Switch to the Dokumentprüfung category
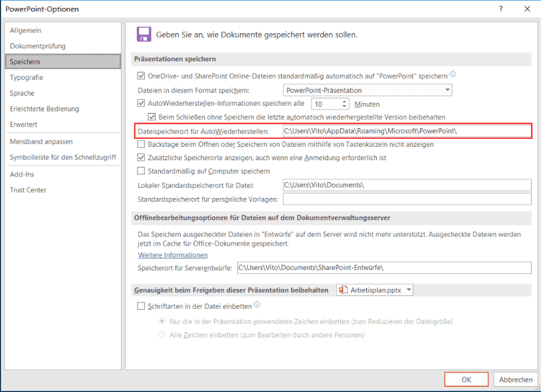Viewport: 541px width, 392px height. [62, 46]
